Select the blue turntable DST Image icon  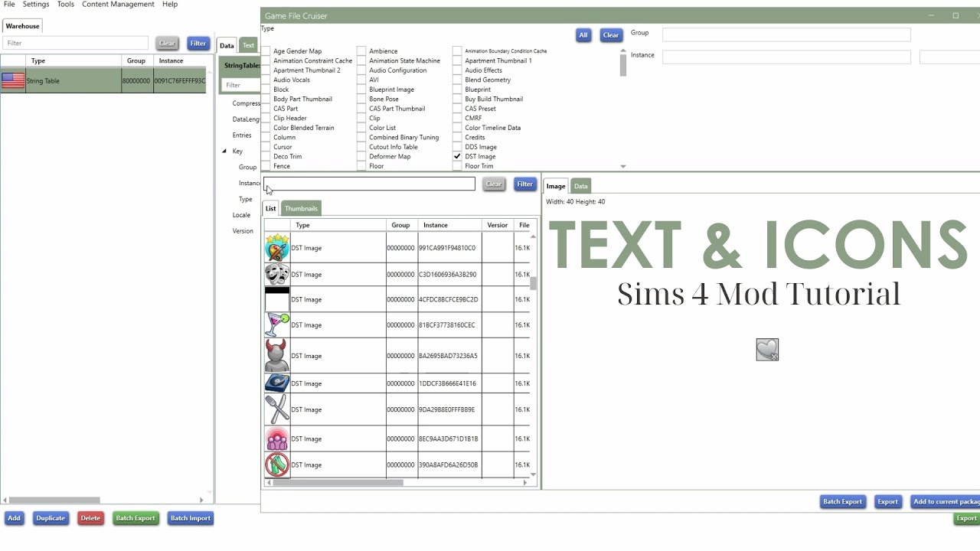(277, 383)
